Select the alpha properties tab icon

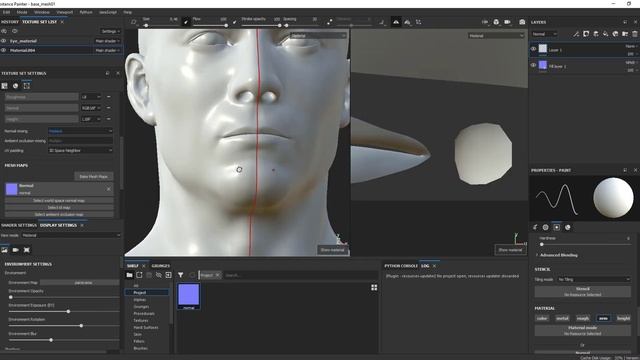pos(546,227)
